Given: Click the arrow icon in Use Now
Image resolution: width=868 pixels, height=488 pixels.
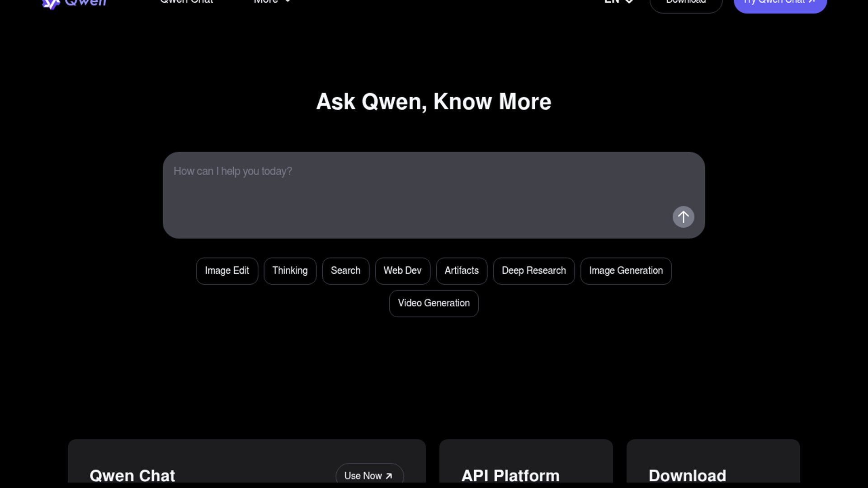Looking at the screenshot, I should coord(389,476).
